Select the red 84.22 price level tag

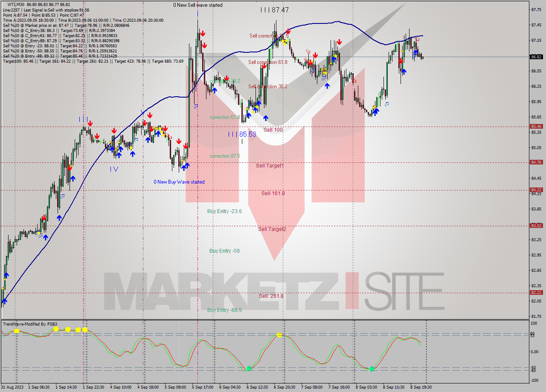(x=536, y=190)
